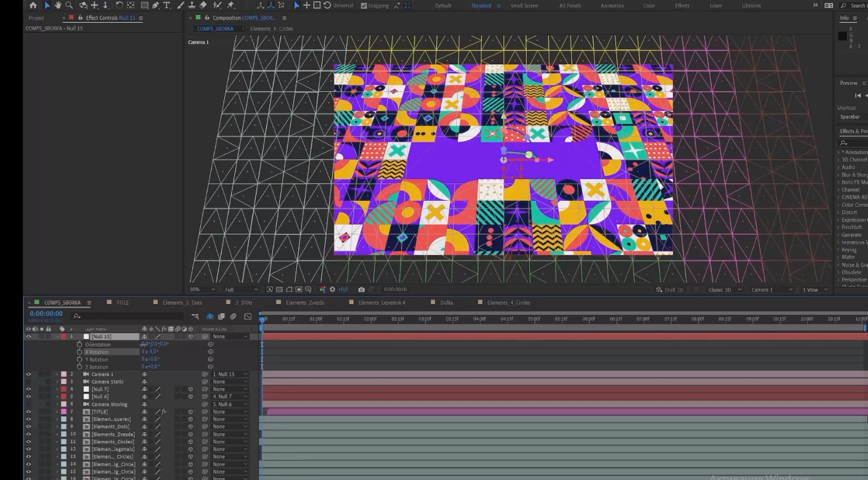Click the search icon in workspace bar
The image size is (868, 480).
tap(844, 5)
